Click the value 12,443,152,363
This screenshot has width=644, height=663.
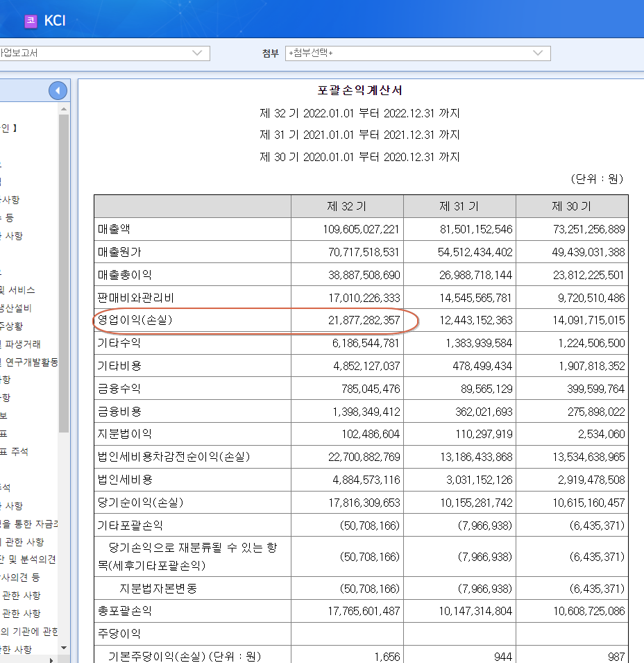(476, 320)
